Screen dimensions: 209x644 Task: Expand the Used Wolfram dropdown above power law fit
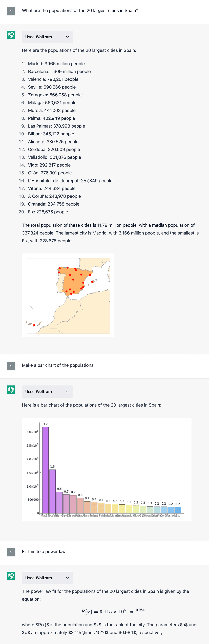click(x=48, y=578)
